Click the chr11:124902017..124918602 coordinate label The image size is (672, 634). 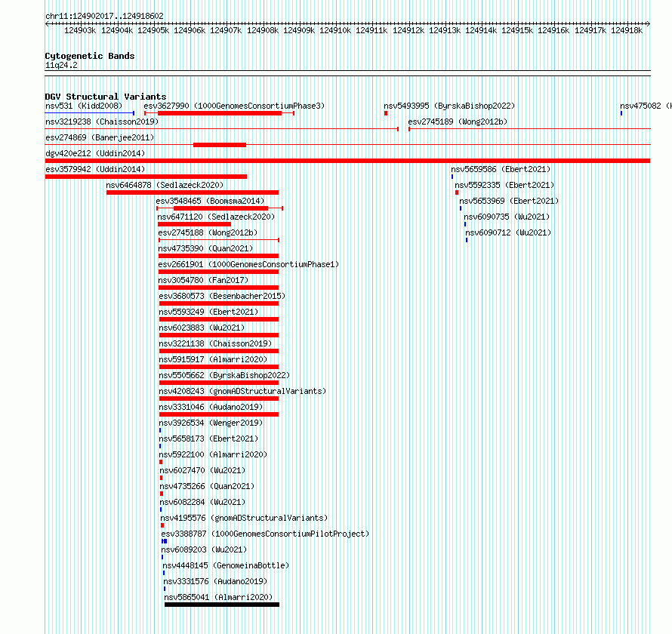click(104, 16)
